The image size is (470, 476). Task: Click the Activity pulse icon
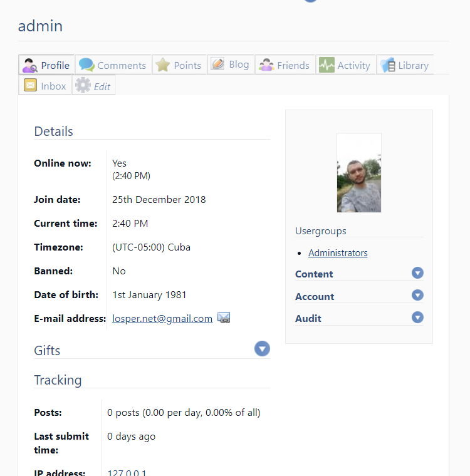(326, 65)
